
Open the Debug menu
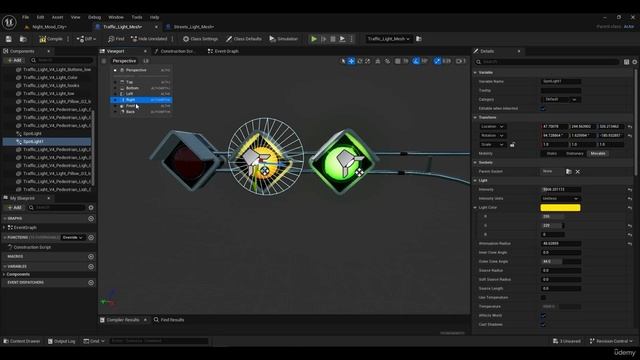click(94, 17)
